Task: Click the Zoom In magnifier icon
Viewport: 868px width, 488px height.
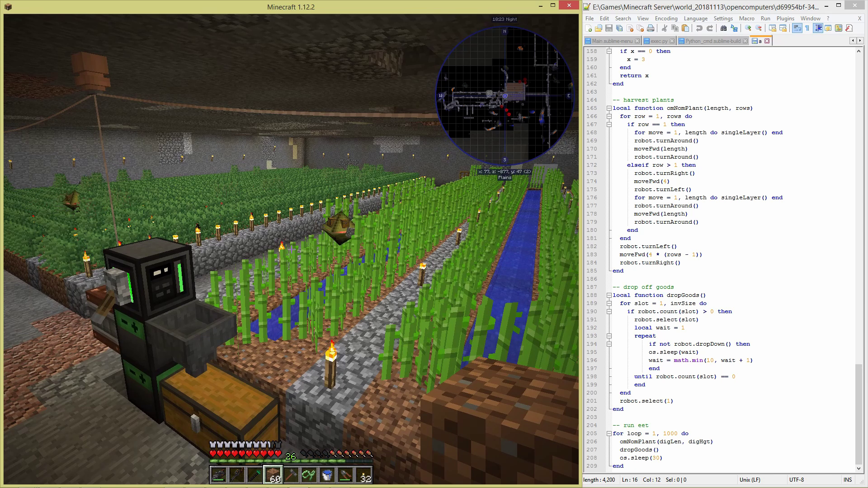Action: (x=748, y=28)
